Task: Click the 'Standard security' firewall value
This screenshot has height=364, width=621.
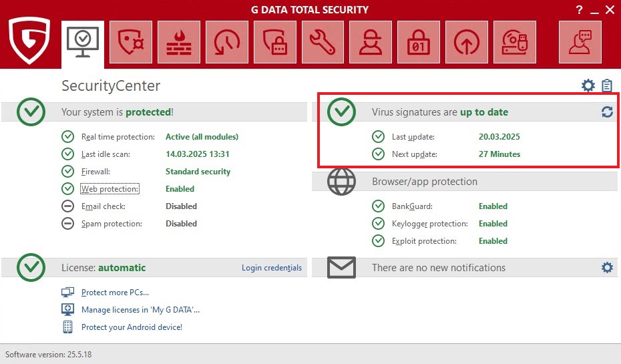Action: 198,172
